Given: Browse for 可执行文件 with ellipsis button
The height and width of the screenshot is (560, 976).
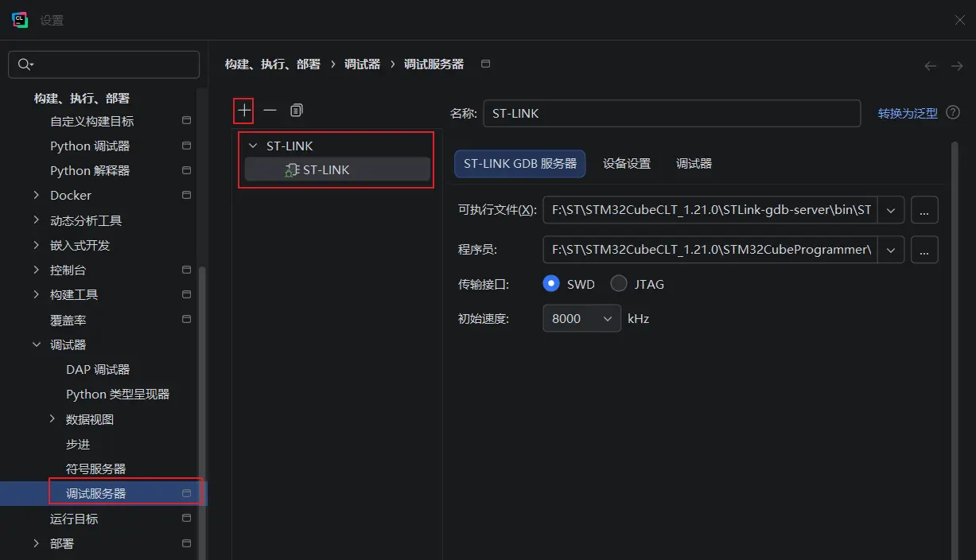Looking at the screenshot, I should pyautogui.click(x=924, y=210).
